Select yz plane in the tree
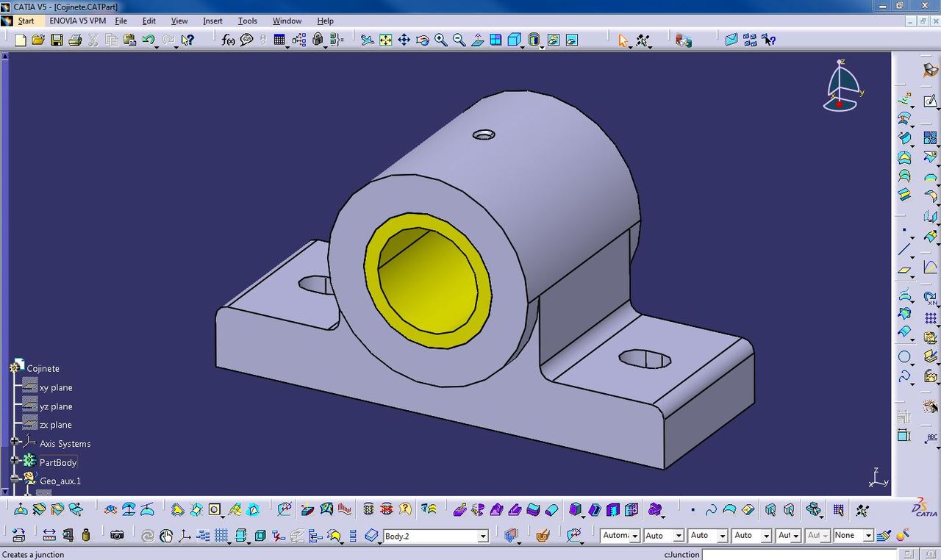 coord(56,406)
